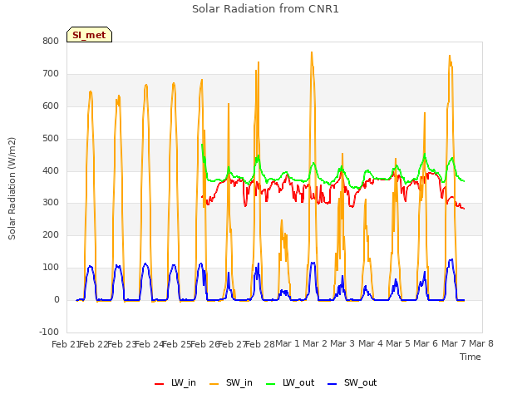Toggle the SW_in legend entry

click(x=231, y=382)
